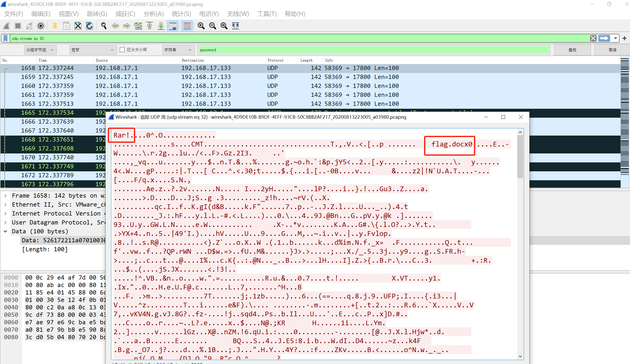Viewport: 630px width, 364px height.
Task: Open the 统计(S) menu
Action: click(x=181, y=14)
